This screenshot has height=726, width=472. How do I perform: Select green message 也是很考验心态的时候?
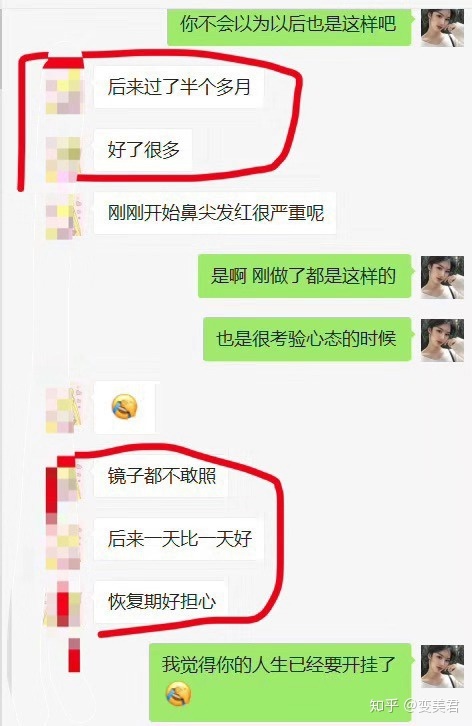[307, 339]
